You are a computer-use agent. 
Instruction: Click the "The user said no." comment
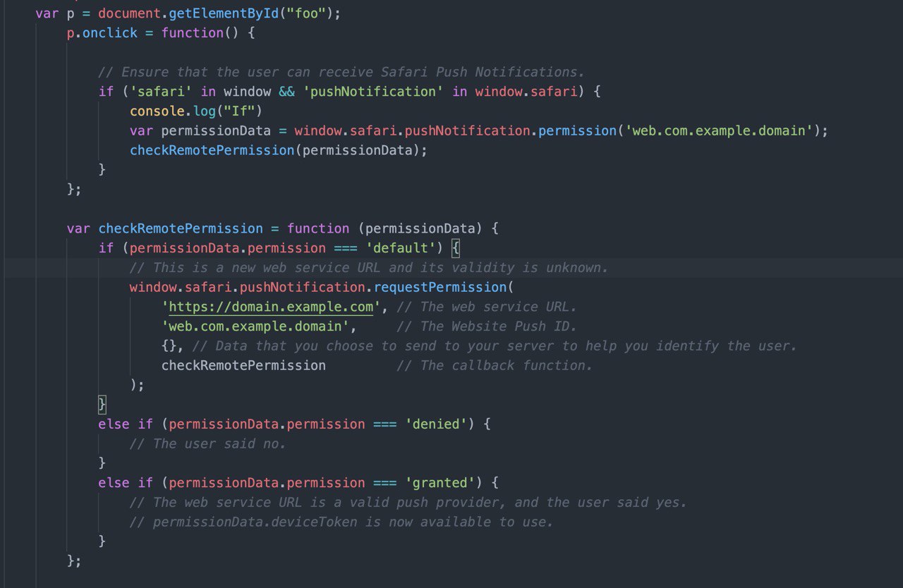pos(208,443)
